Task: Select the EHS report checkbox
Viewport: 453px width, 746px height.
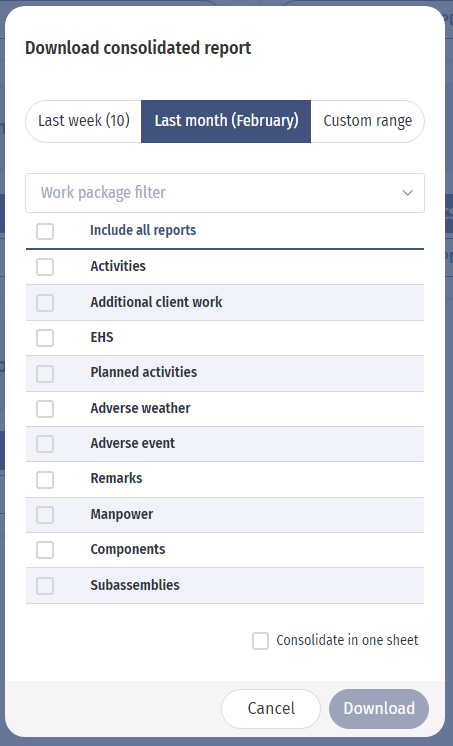Action: pos(45,338)
